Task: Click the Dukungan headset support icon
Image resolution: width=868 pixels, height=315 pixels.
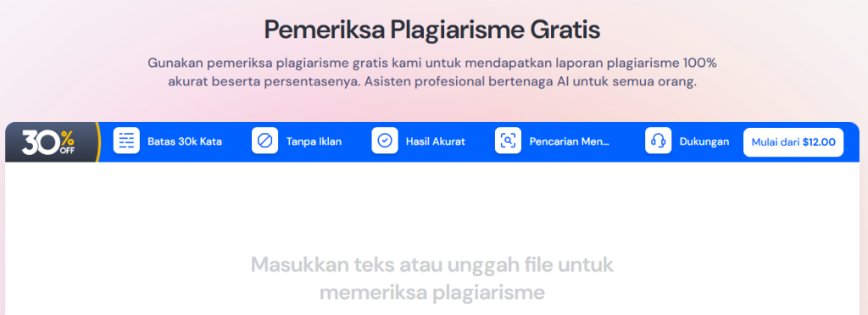Action: [x=658, y=141]
